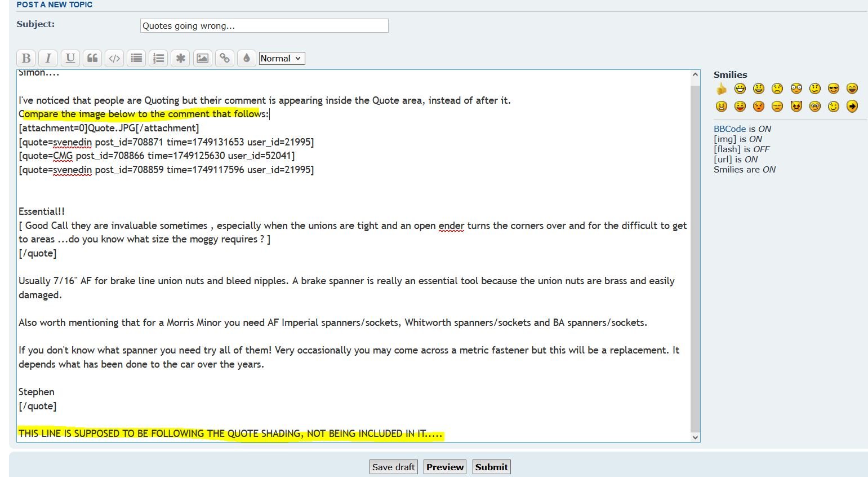
Task: Insert the tongue-out razz smiley
Action: (740, 106)
